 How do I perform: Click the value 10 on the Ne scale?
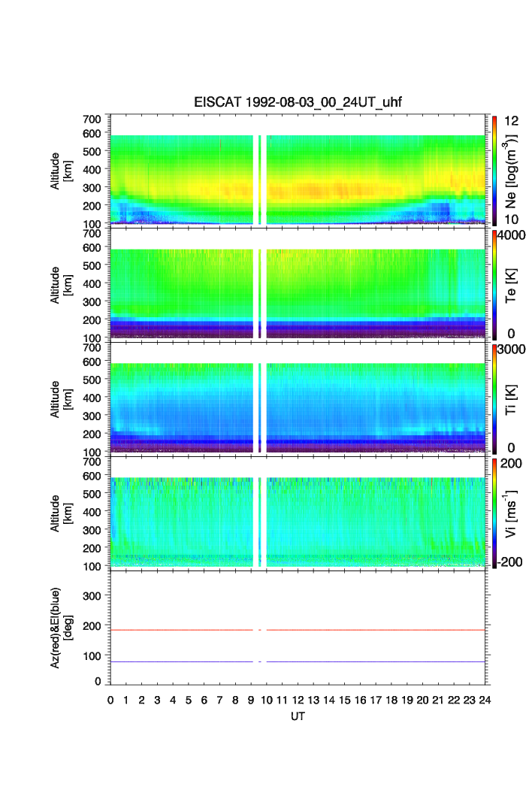click(x=511, y=219)
